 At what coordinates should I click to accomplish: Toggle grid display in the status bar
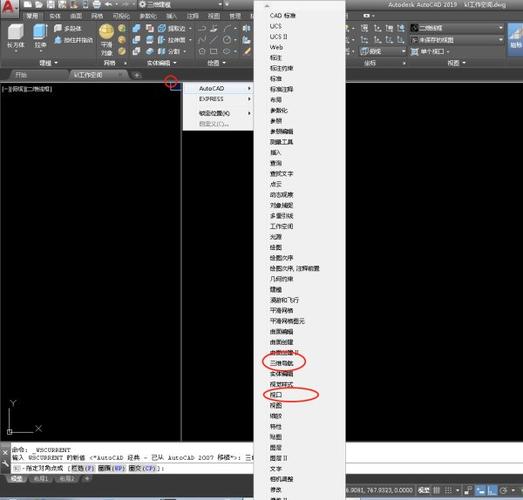point(436,490)
